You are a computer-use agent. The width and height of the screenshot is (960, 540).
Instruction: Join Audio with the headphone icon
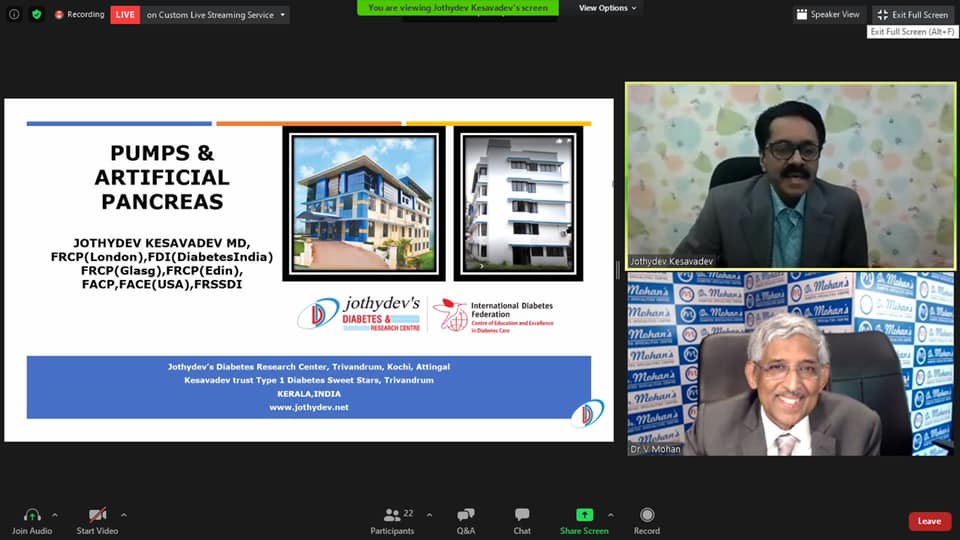click(32, 522)
